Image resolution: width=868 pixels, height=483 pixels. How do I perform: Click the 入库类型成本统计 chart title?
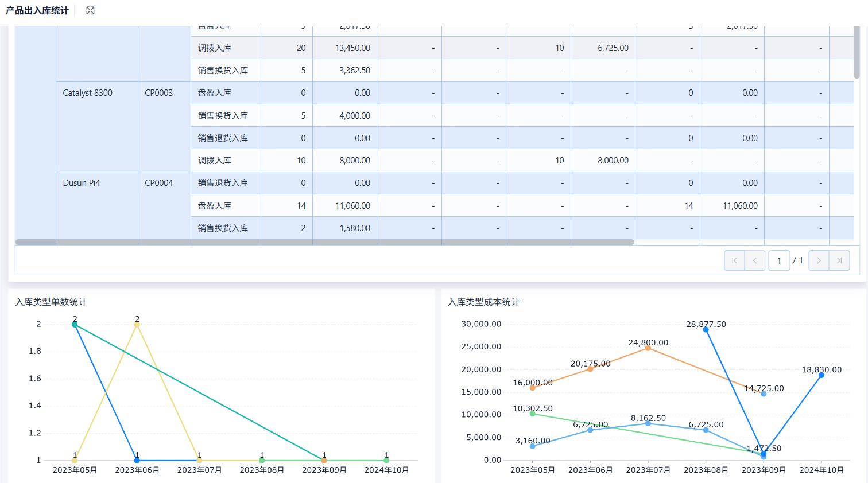point(483,302)
